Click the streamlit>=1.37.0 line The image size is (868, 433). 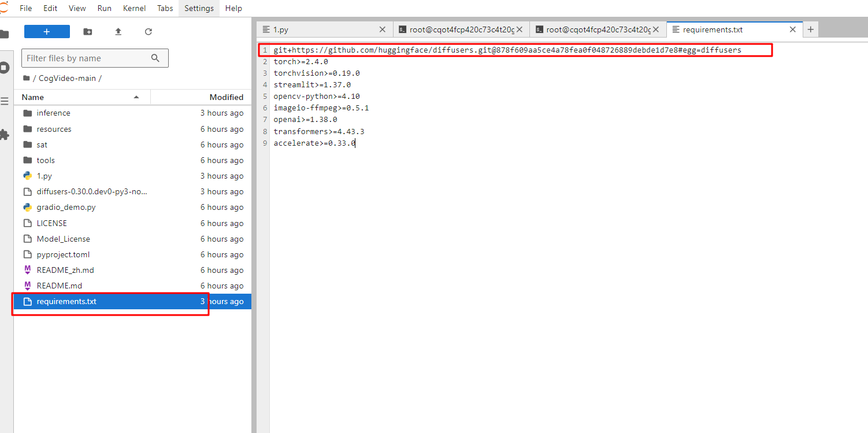pyautogui.click(x=312, y=85)
